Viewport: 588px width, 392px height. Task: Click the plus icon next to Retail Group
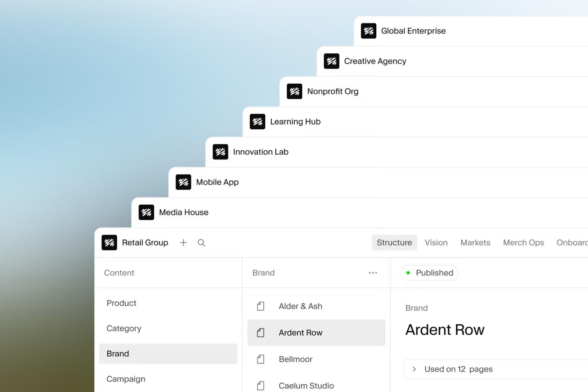[183, 242]
